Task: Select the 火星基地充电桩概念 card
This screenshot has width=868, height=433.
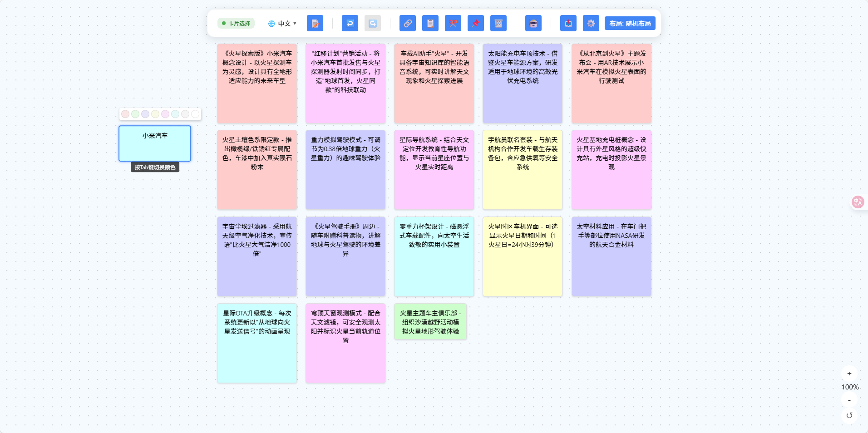Action: pyautogui.click(x=612, y=170)
